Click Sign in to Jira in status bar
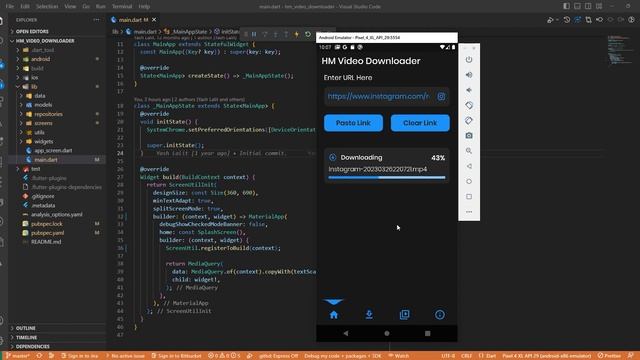 tap(80, 356)
